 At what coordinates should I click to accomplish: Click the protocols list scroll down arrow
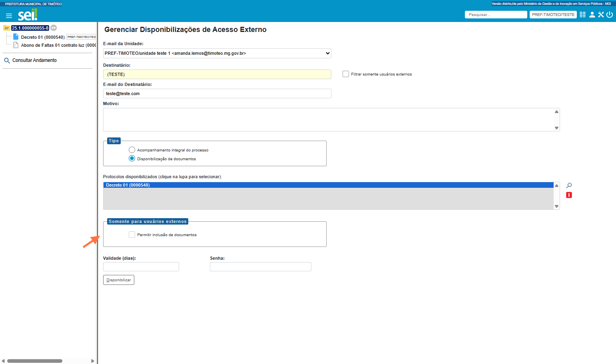(x=556, y=206)
